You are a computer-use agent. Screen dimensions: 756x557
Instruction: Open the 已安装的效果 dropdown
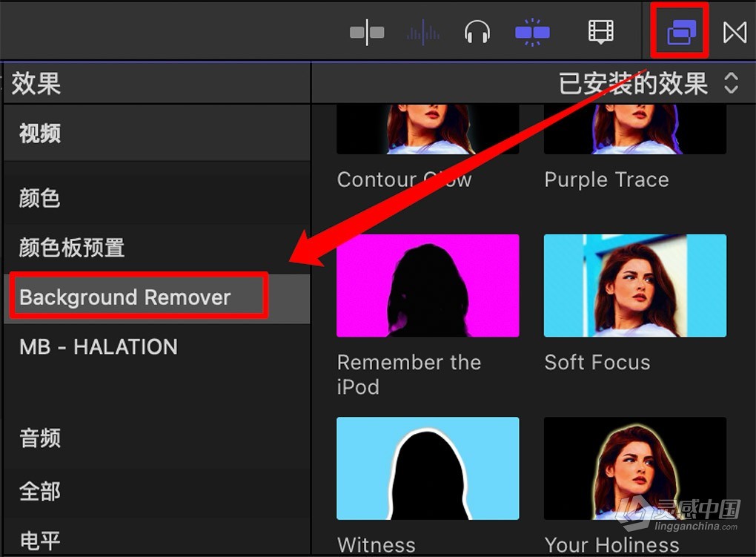pos(648,83)
